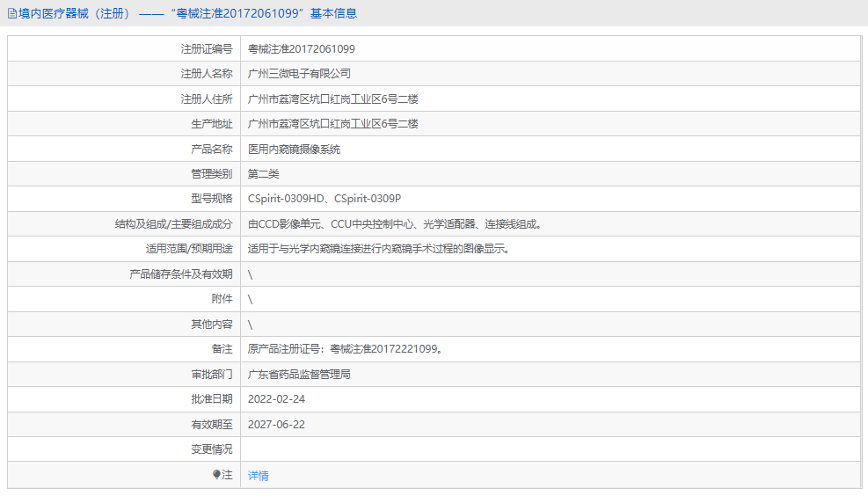Screen dimensions: 868x496
Task: Click the structure description starting 由CCD影像单元
Action: pyautogui.click(x=396, y=224)
